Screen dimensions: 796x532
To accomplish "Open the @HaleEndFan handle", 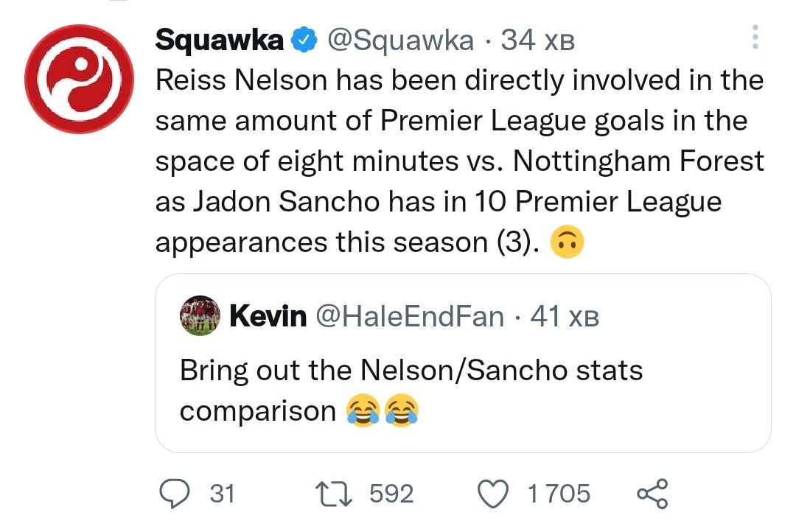I will coord(410,316).
